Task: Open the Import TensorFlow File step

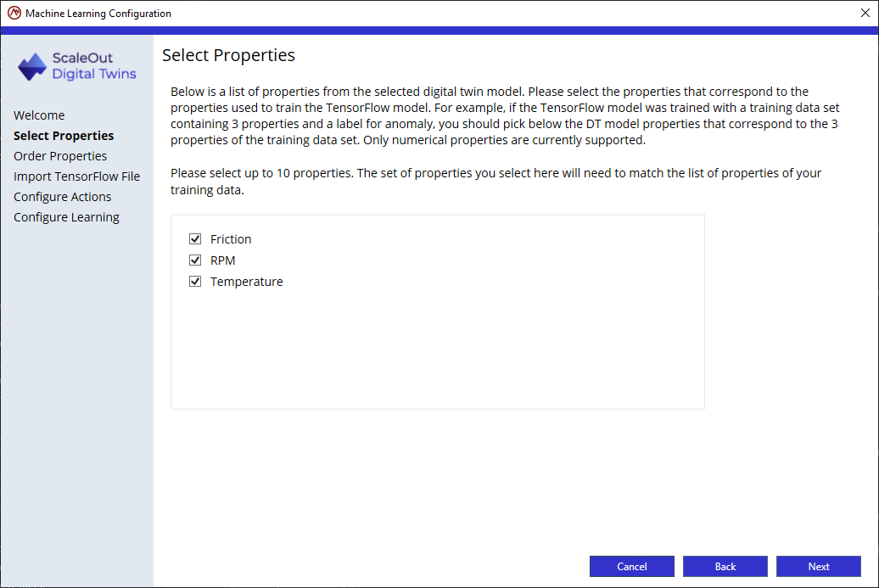Action: [x=77, y=176]
